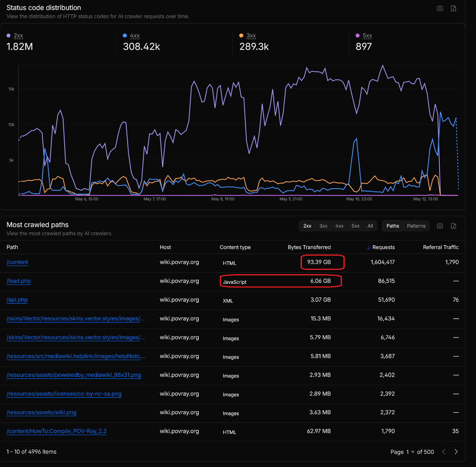Download Most crawled paths table
The image size is (476, 467).
[453, 226]
